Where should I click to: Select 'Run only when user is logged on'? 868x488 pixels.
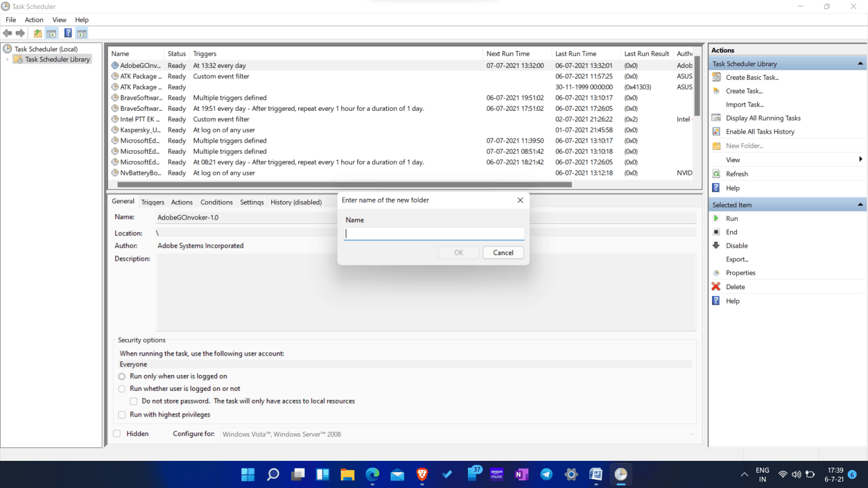click(x=122, y=377)
